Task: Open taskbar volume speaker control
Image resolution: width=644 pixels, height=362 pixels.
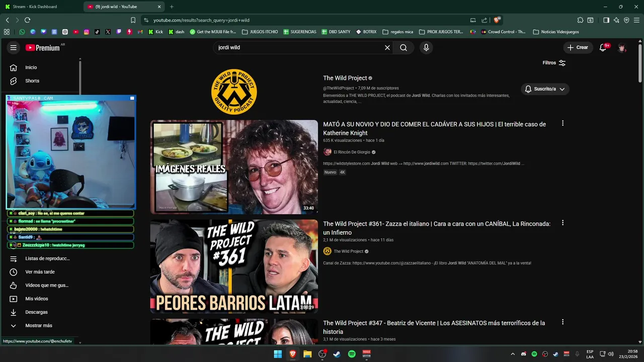Action: click(x=611, y=354)
